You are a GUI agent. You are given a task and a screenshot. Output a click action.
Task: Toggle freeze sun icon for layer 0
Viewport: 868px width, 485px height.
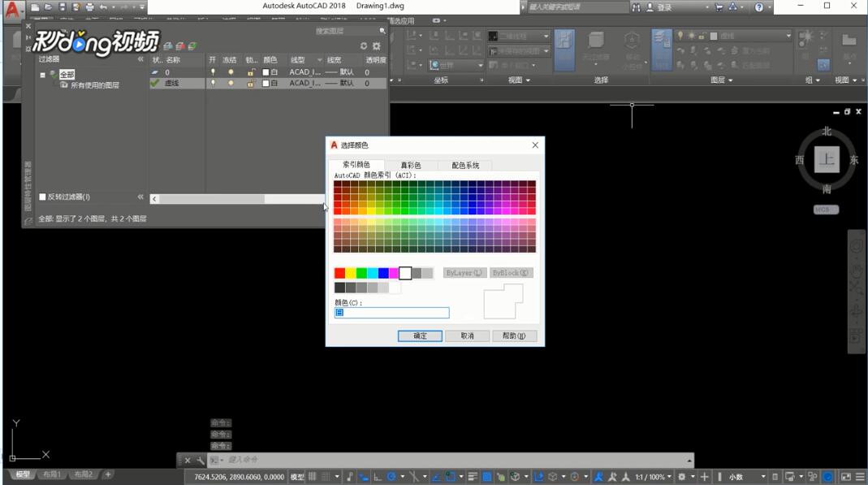pos(231,72)
